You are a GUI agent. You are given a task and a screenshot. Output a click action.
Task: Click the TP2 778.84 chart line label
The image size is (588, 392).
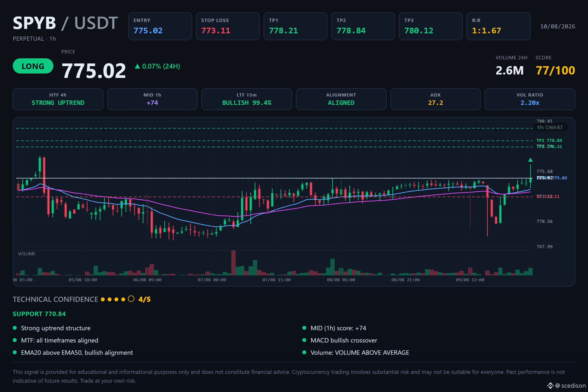pyautogui.click(x=549, y=140)
